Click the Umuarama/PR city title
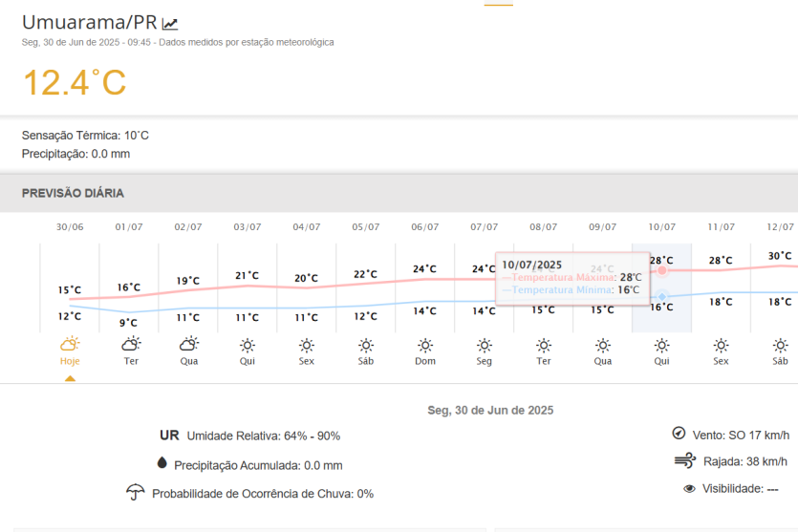The image size is (798, 532). [x=89, y=22]
